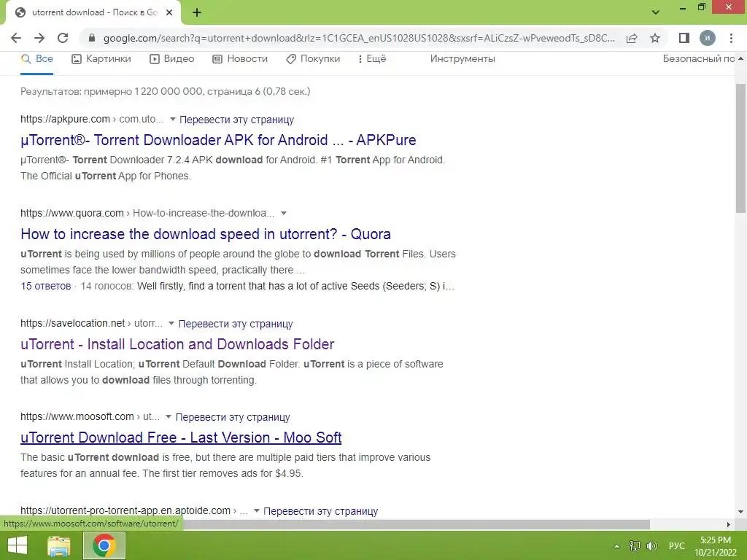Translate the moosoft result page

coord(233,417)
